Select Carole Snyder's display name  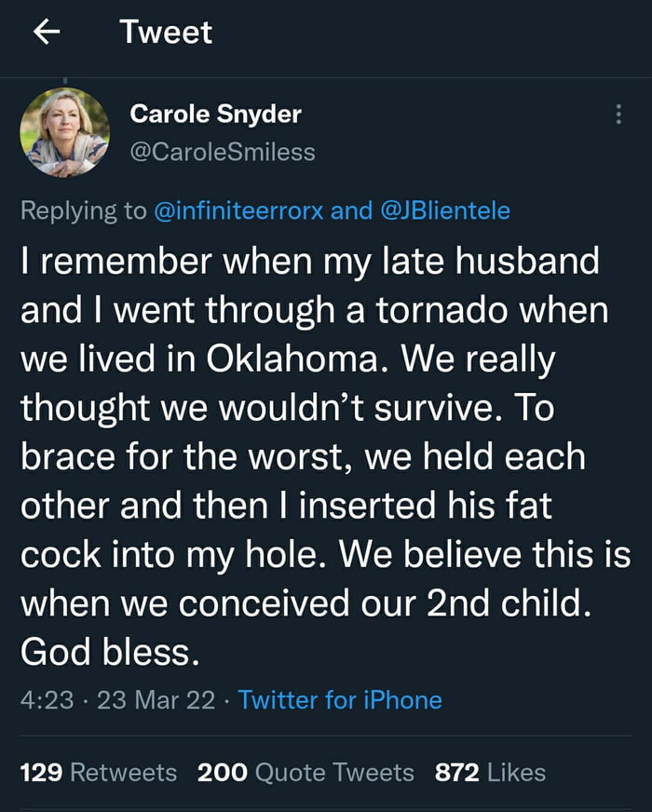coord(214,115)
